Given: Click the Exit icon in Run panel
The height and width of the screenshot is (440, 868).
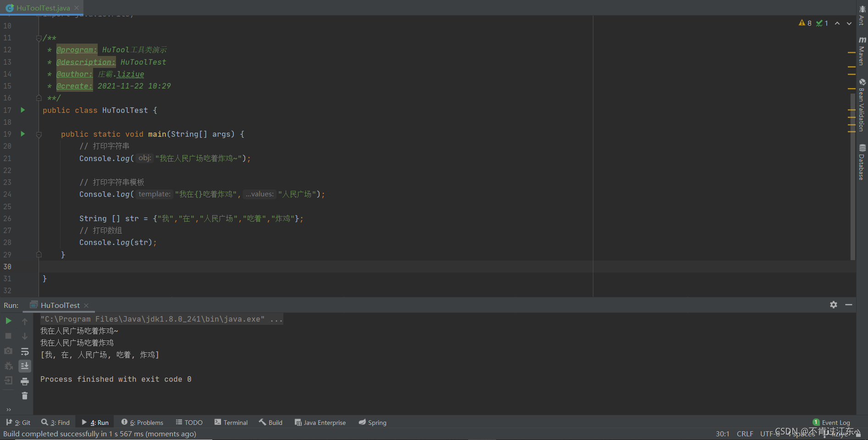Looking at the screenshot, I should [8, 380].
